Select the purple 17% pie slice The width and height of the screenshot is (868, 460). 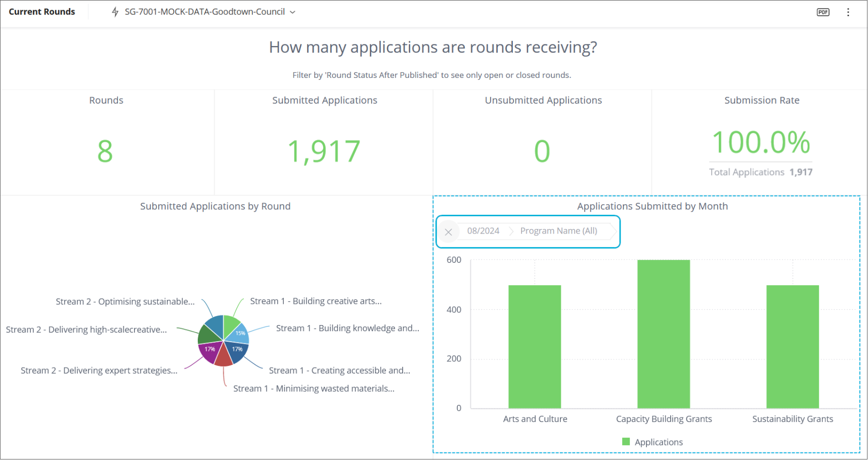pos(209,351)
